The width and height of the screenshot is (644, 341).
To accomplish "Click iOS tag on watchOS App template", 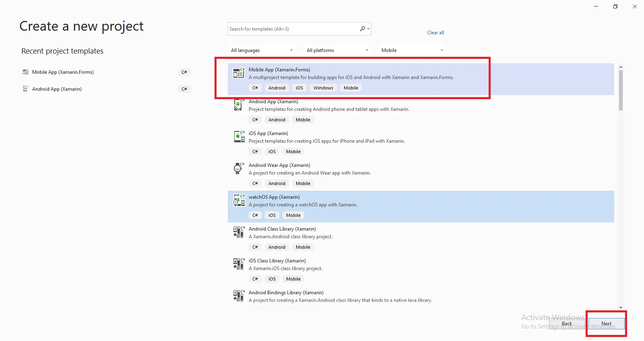I will pos(272,215).
